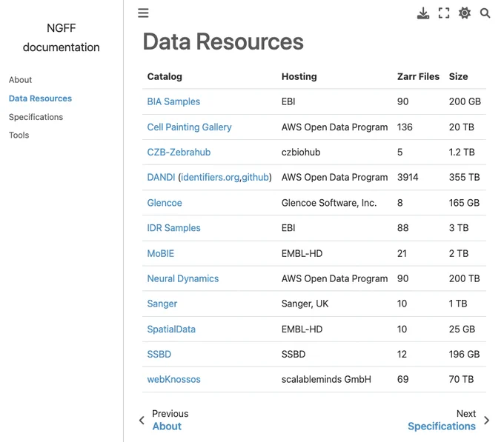Select the 200 GB size cell
The width and height of the screenshot is (504, 442).
point(465,101)
